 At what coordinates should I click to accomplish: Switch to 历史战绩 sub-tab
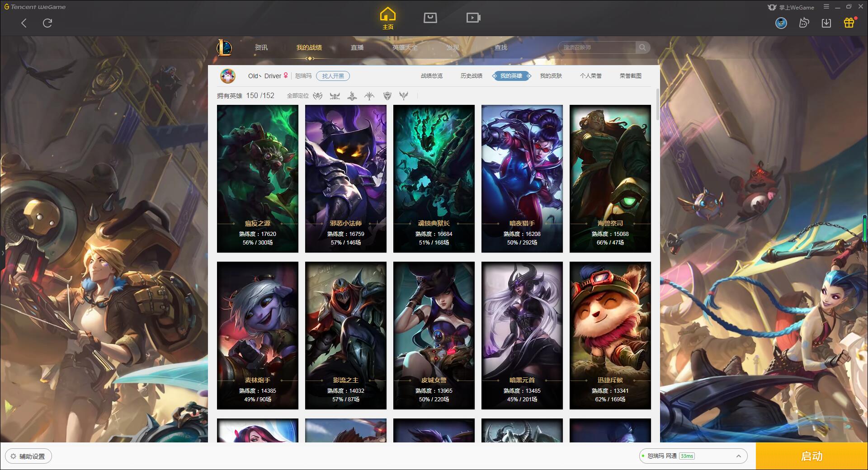[x=472, y=76]
